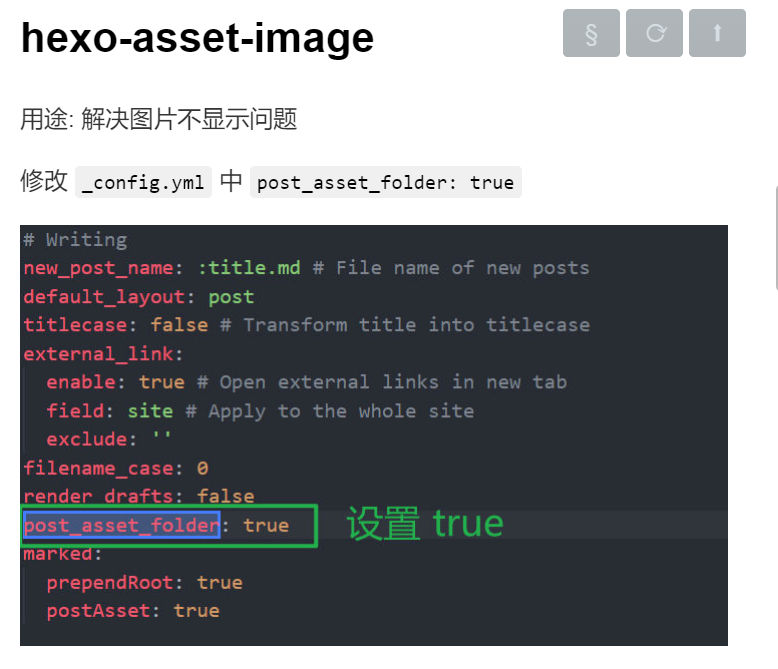Click the filename_case: 0 line
This screenshot has height=669, width=778.
pyautogui.click(x=116, y=467)
